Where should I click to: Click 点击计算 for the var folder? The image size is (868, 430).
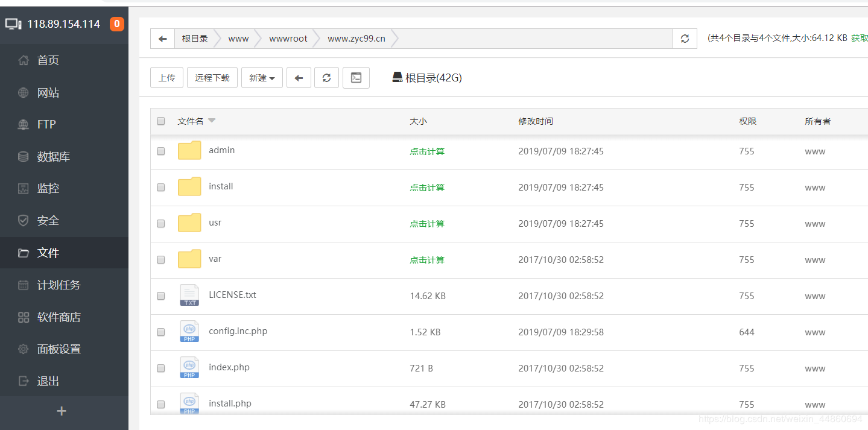pos(427,260)
